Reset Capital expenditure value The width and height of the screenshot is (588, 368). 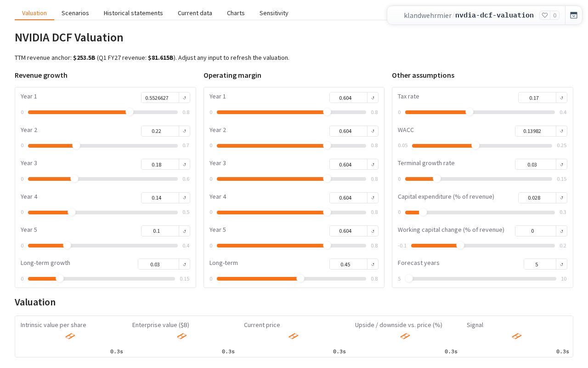562,198
